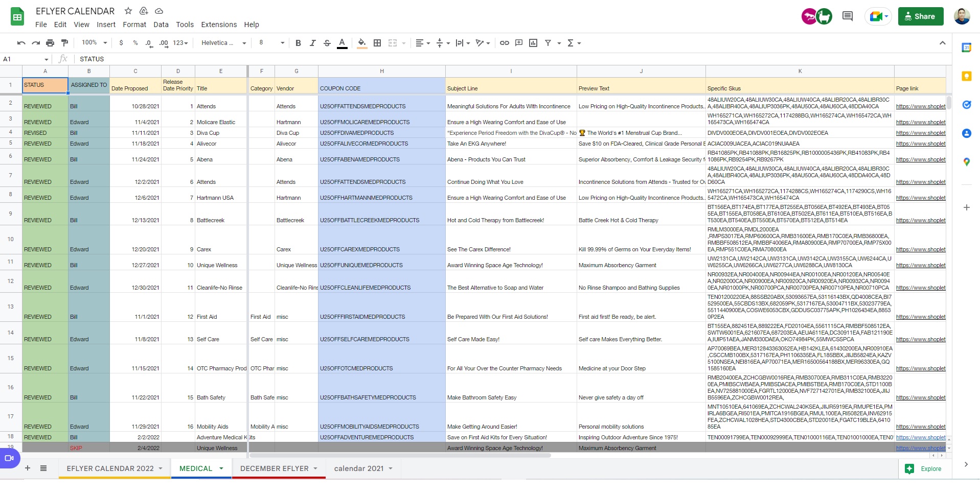
Task: Toggle italic formatting
Action: tap(312, 43)
